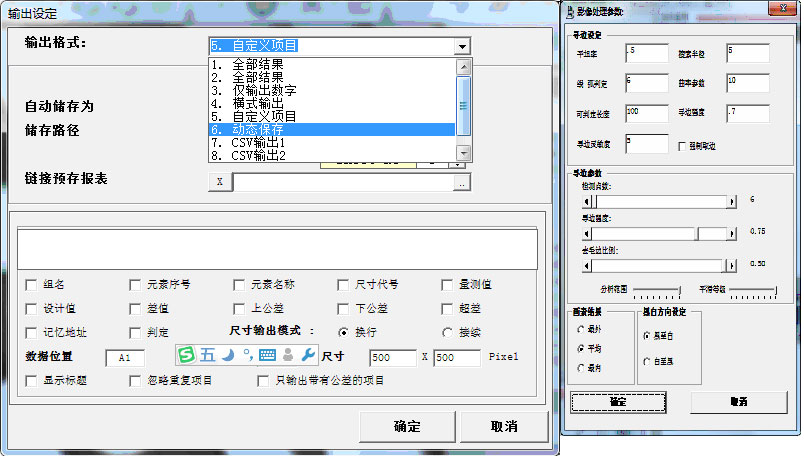This screenshot has height=456, width=804.
Task: Click the browse button for linked report
Action: point(461,183)
